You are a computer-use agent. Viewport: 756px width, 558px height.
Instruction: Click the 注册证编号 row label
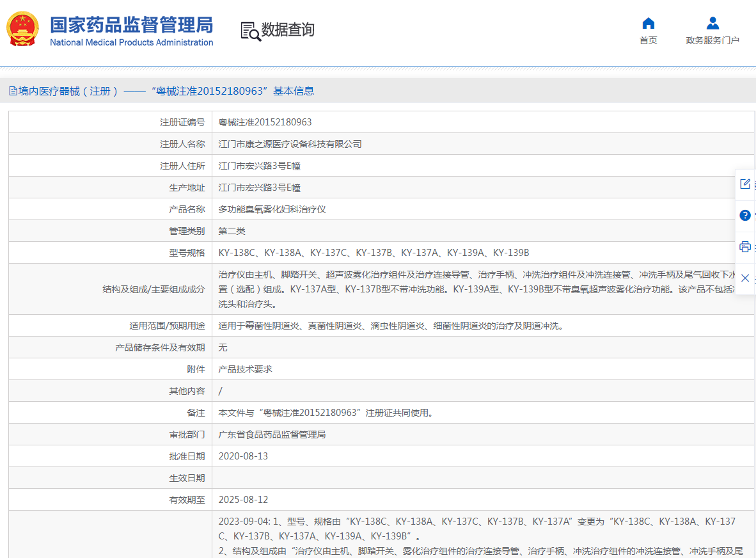[182, 122]
